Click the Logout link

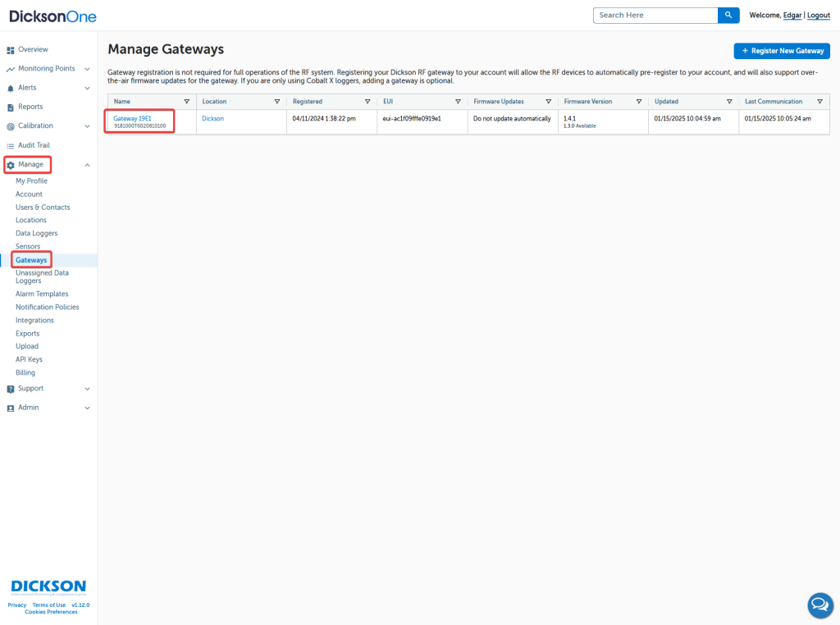click(818, 16)
